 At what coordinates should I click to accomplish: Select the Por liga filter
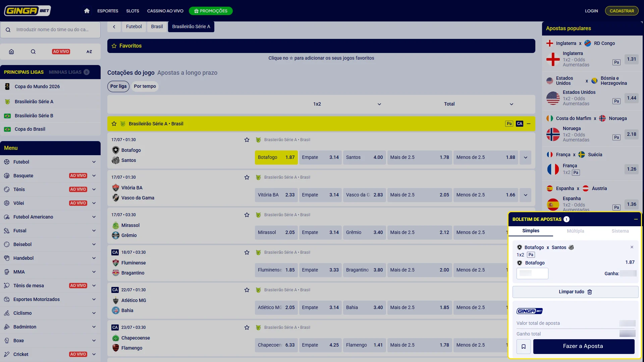coord(118,86)
